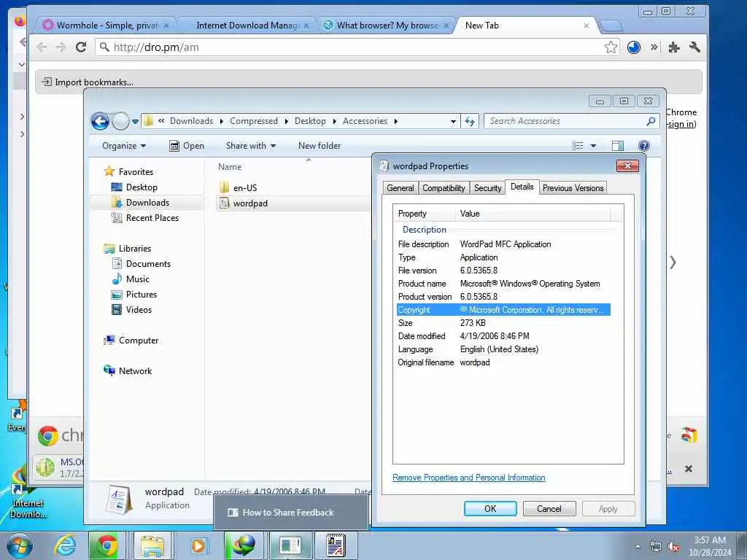Screen dimensions: 747x560
Task: Go forward in the Chrome browser
Action: (61, 47)
